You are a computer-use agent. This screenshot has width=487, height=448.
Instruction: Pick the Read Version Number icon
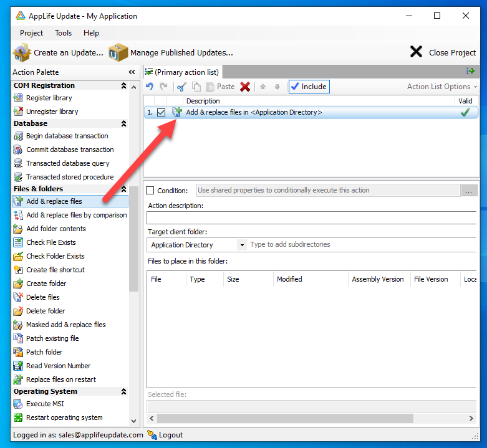tap(18, 366)
